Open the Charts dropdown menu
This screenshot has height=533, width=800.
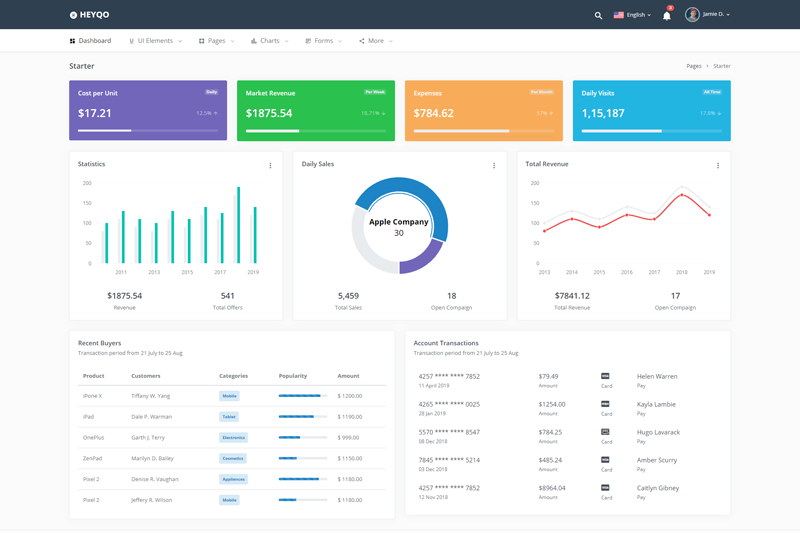pos(269,41)
